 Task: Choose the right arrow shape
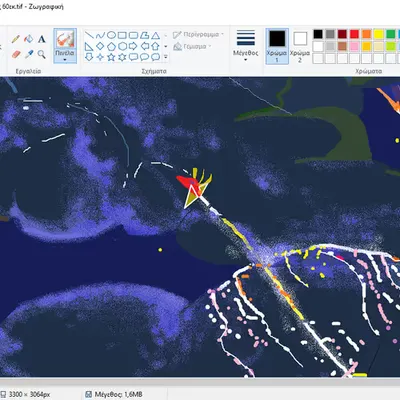pos(133,46)
